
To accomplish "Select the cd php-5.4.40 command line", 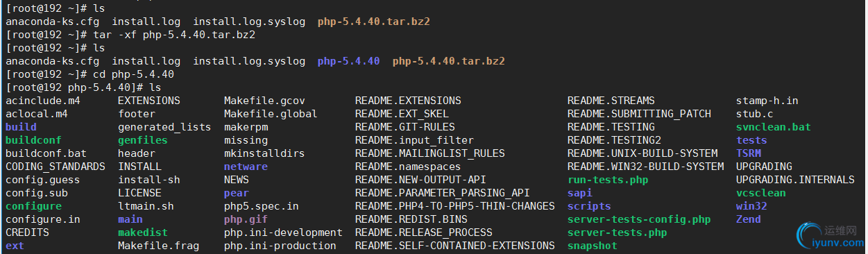I will click(x=90, y=74).
